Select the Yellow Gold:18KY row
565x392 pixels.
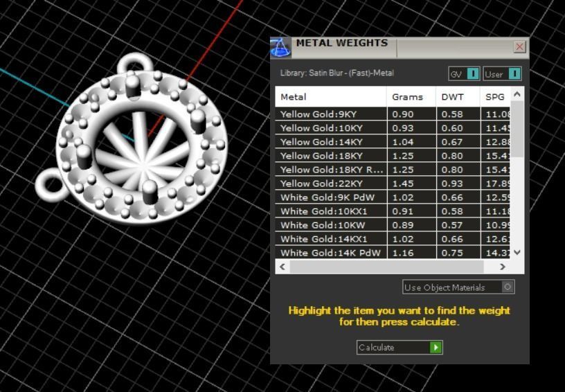(x=393, y=156)
